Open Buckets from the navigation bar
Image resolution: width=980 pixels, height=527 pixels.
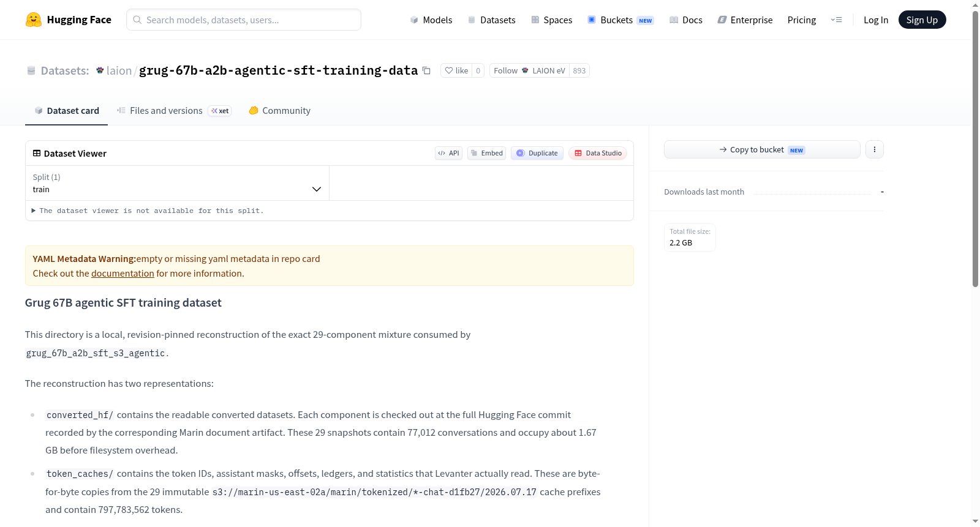pos(620,20)
